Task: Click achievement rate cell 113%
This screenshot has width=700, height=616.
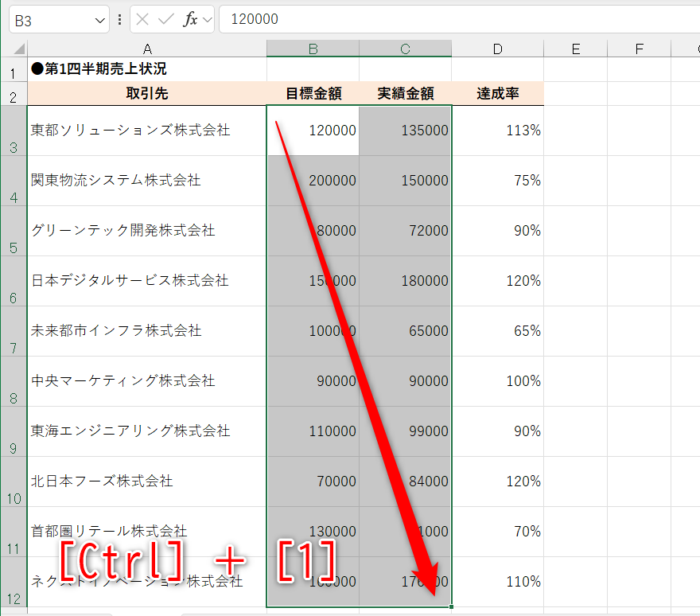Action: click(498, 131)
